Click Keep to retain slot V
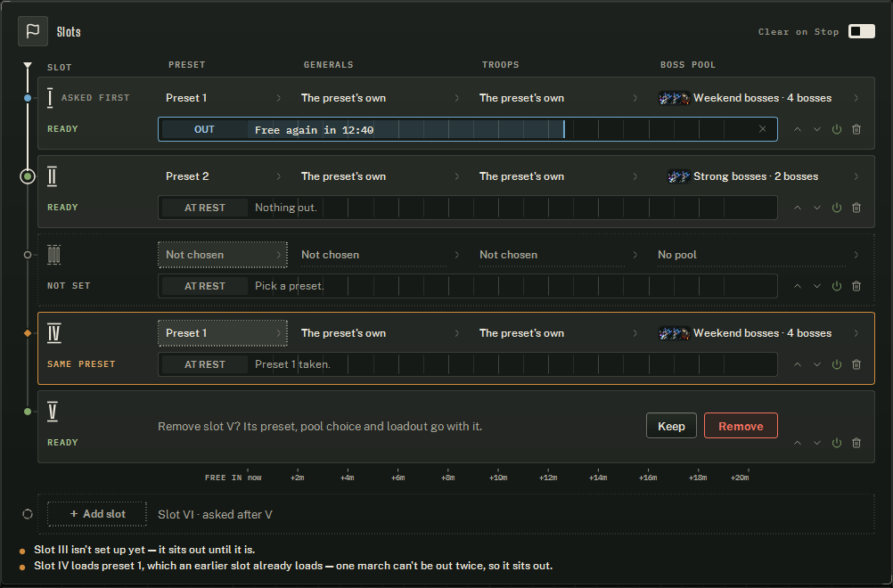 coord(671,426)
